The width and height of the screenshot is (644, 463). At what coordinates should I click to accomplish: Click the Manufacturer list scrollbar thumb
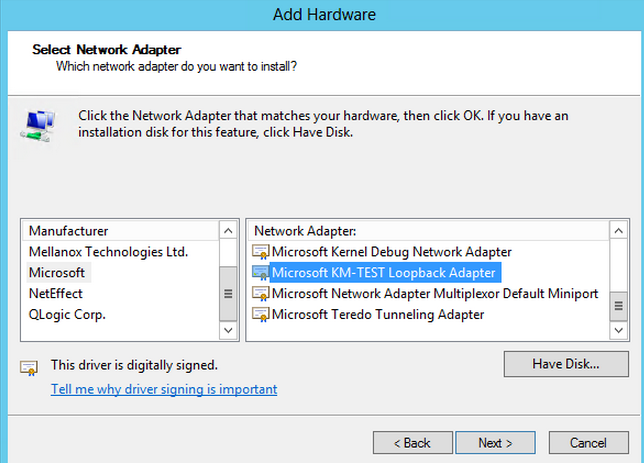(228, 294)
